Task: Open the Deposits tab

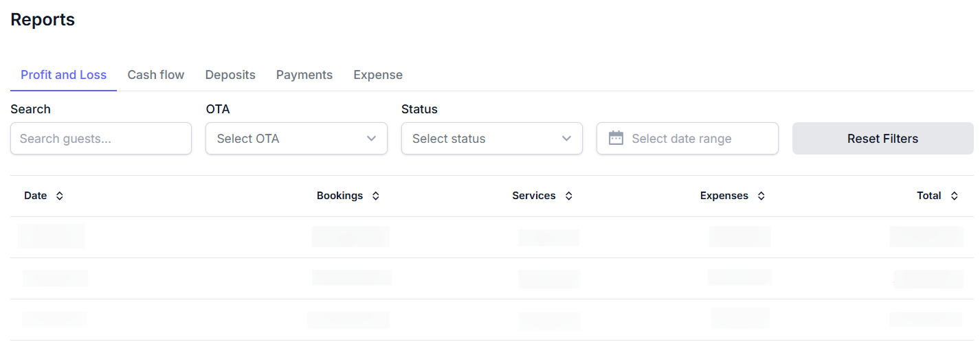Action: point(230,75)
